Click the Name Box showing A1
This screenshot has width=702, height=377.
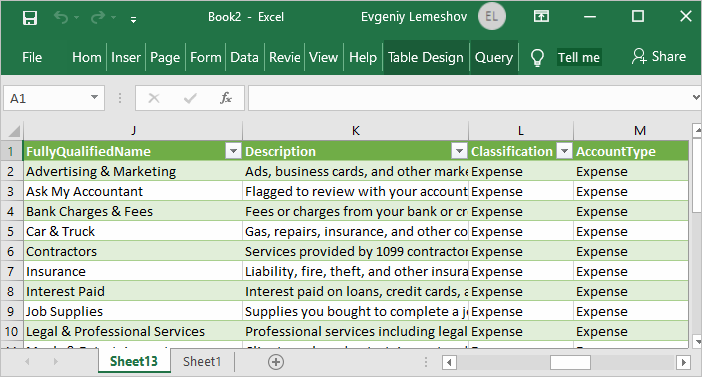(x=46, y=98)
